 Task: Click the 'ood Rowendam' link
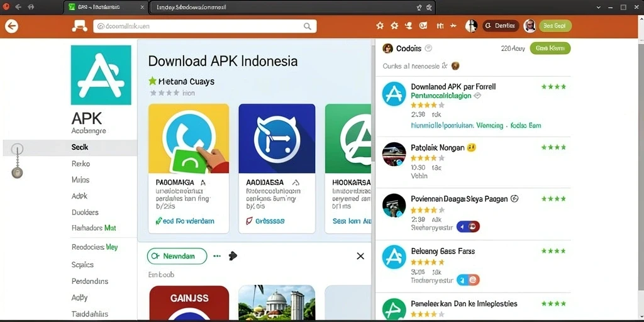(185, 221)
